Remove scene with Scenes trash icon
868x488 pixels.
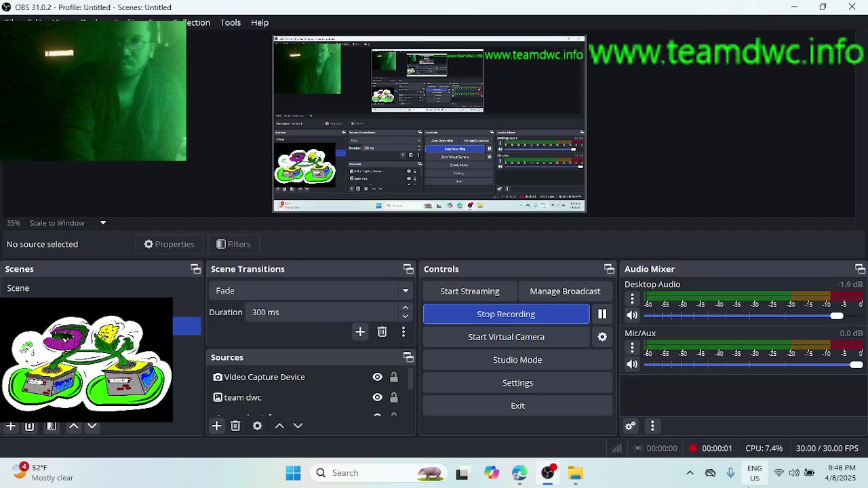[29, 426]
